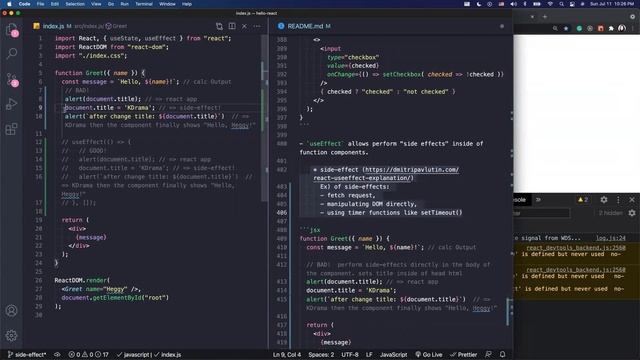Click the volume icon in the macOS menu bar
The width and height of the screenshot is (640, 360).
click(x=513, y=4)
